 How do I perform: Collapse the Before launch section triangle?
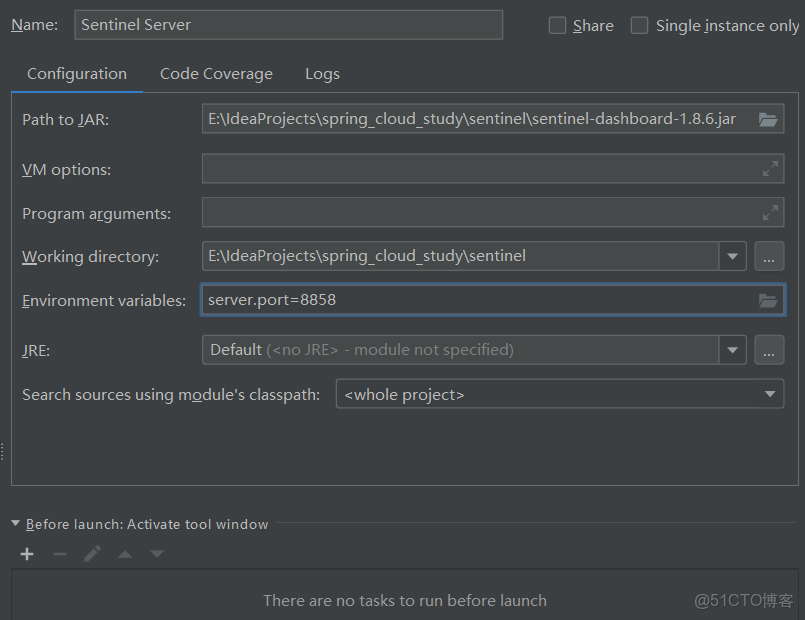pyautogui.click(x=15, y=523)
